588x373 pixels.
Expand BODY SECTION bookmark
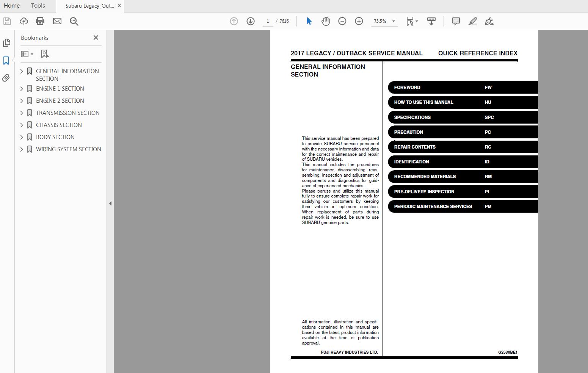click(x=22, y=137)
